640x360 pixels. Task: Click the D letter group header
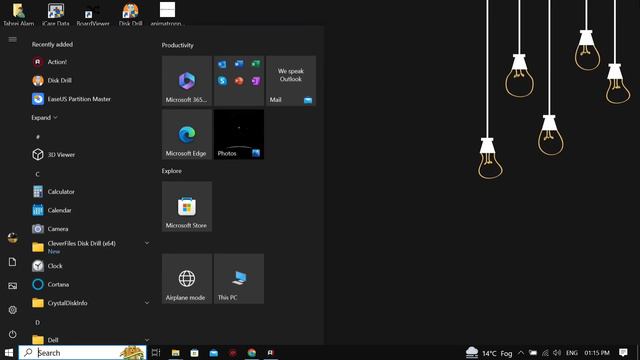(x=38, y=322)
